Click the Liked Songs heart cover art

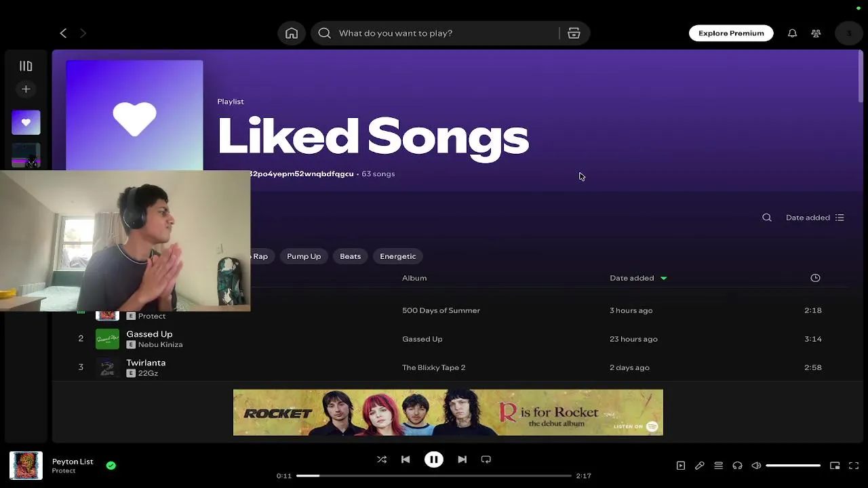(x=134, y=115)
